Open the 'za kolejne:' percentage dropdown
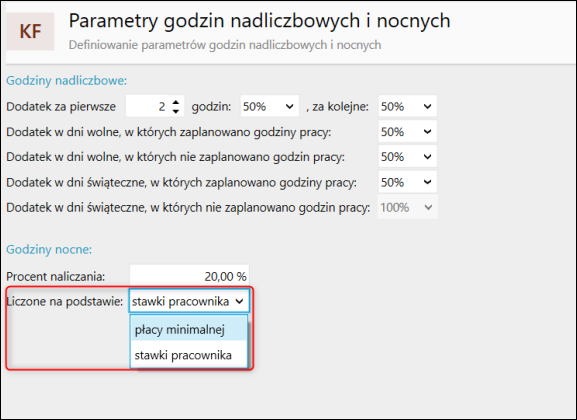The image size is (577, 420). (x=407, y=106)
